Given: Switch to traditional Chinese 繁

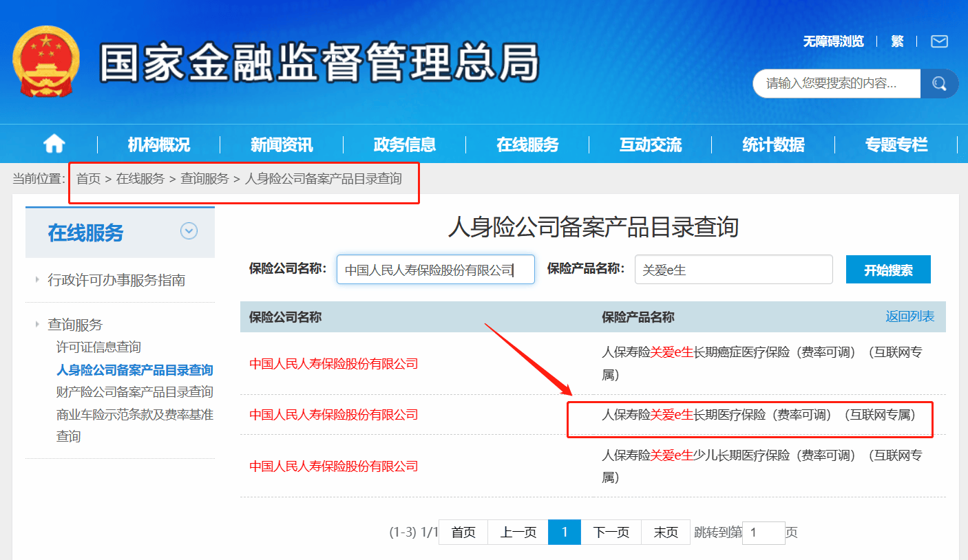Looking at the screenshot, I should coord(897,41).
